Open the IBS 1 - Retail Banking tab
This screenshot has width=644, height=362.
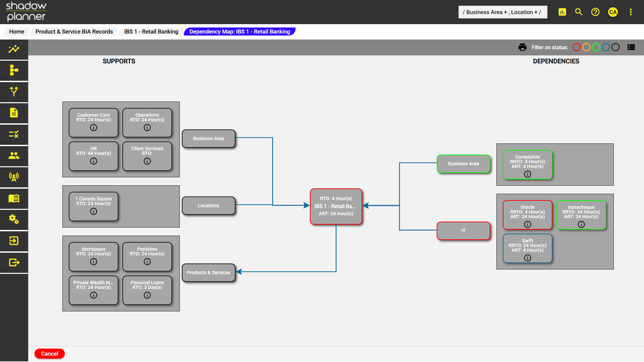(x=151, y=32)
